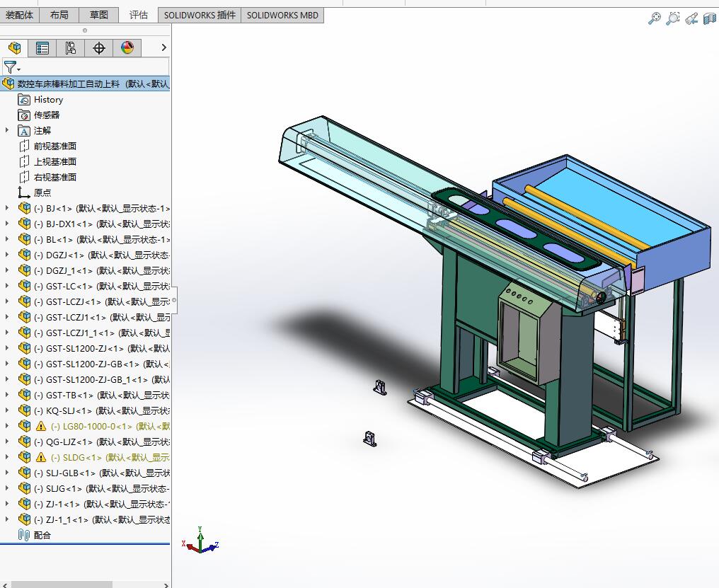Open the DisplayManager color ball tab
The image size is (719, 588).
pyautogui.click(x=127, y=47)
